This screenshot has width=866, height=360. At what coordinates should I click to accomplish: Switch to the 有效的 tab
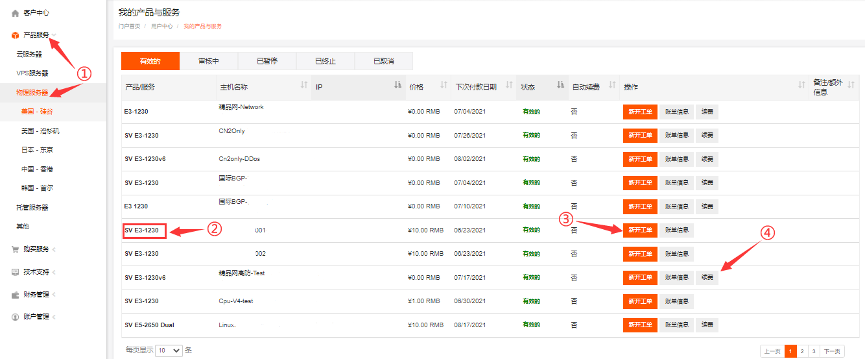click(150, 61)
